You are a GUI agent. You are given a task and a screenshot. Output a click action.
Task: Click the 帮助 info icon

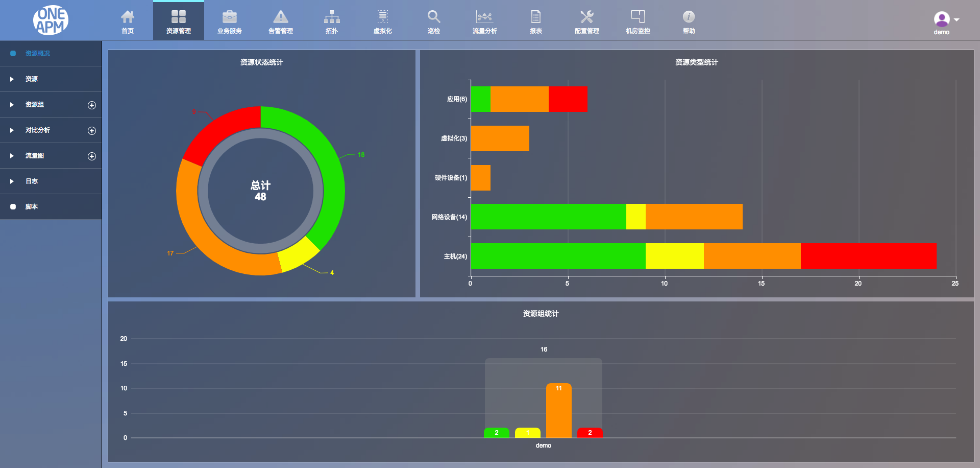click(x=689, y=17)
